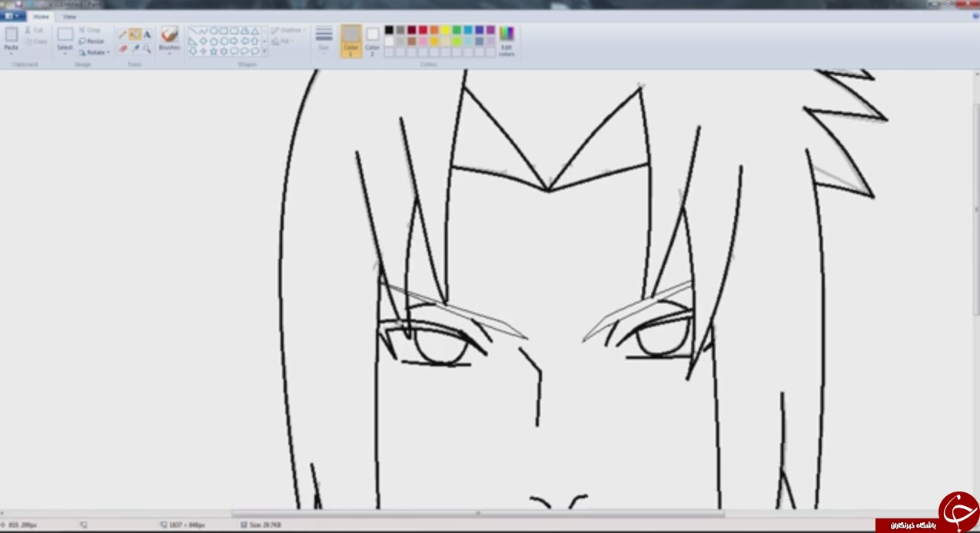Viewport: 980px width, 533px height.
Task: Click the Resize tool
Action: (x=91, y=41)
